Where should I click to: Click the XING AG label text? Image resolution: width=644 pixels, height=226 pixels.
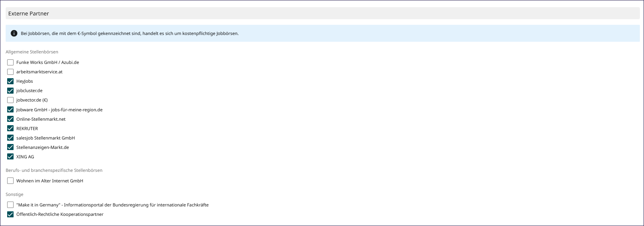[x=25, y=157]
